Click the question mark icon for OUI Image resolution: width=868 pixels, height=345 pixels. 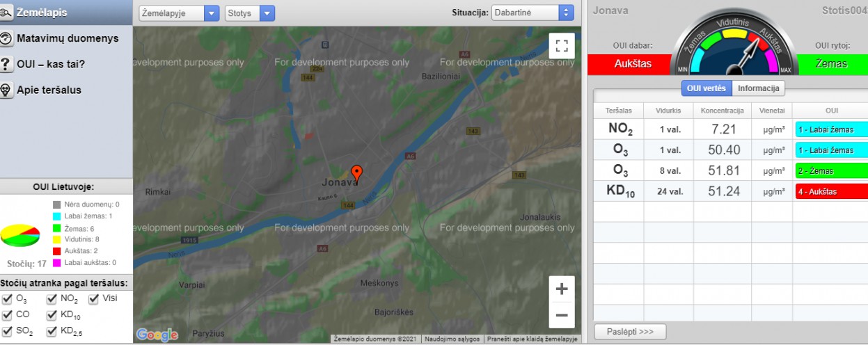(x=7, y=65)
